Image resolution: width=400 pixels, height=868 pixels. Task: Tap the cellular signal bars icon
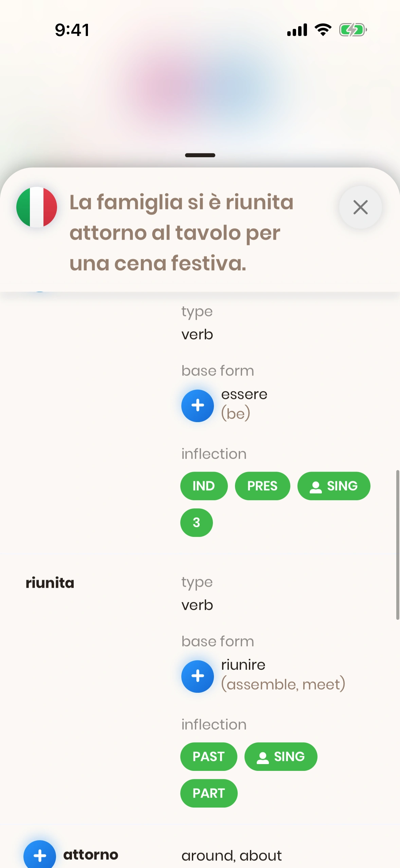point(297,30)
